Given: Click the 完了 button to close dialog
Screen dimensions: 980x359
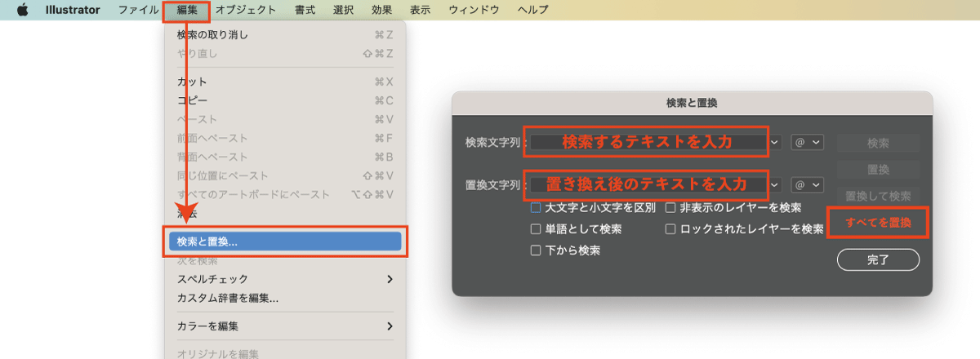Looking at the screenshot, I should [878, 260].
